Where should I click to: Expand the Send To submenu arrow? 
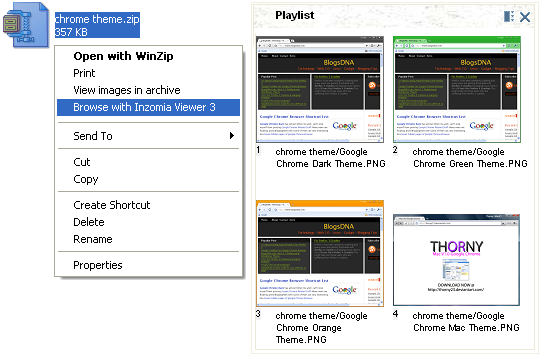click(x=232, y=136)
